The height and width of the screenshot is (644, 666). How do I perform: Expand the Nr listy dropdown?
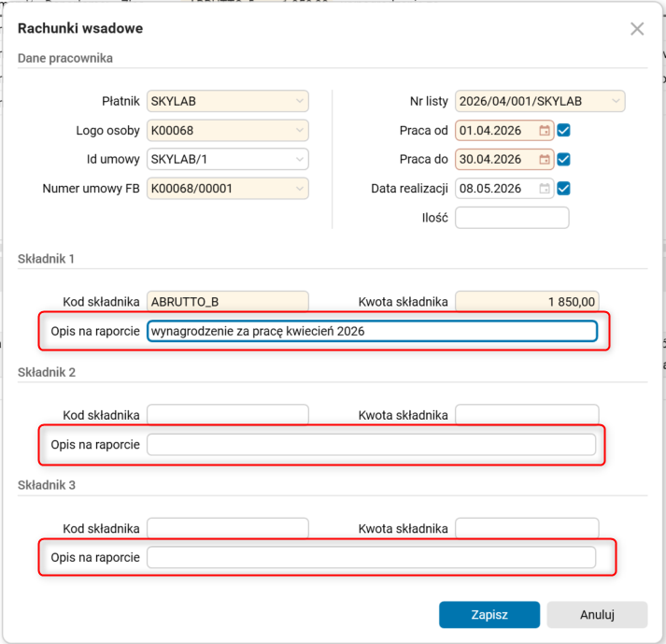pyautogui.click(x=616, y=101)
